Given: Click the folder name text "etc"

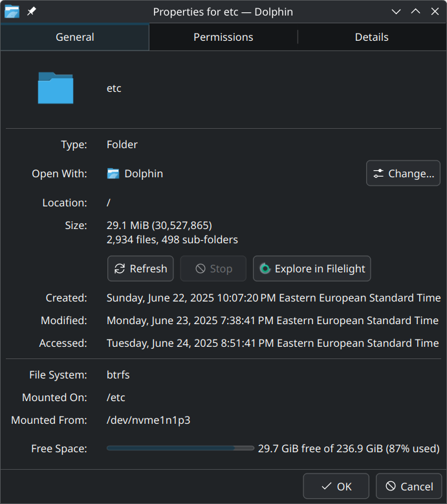Looking at the screenshot, I should [114, 88].
